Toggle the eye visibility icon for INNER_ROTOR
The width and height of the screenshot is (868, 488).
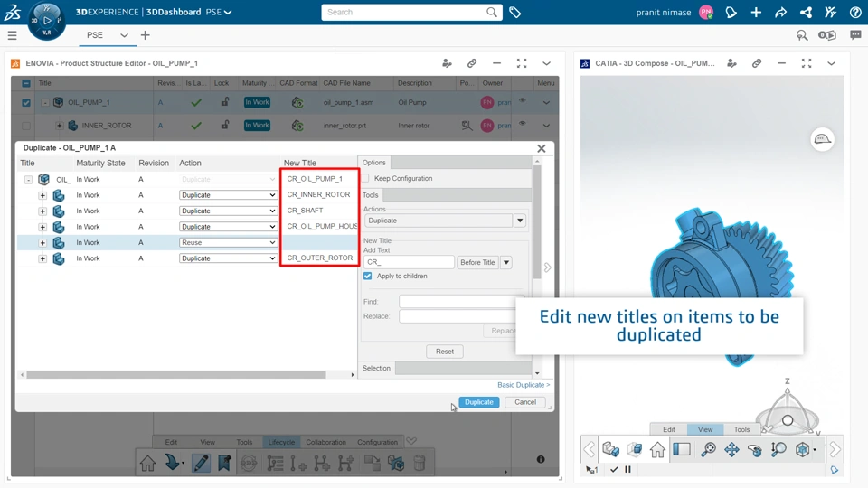[522, 124]
